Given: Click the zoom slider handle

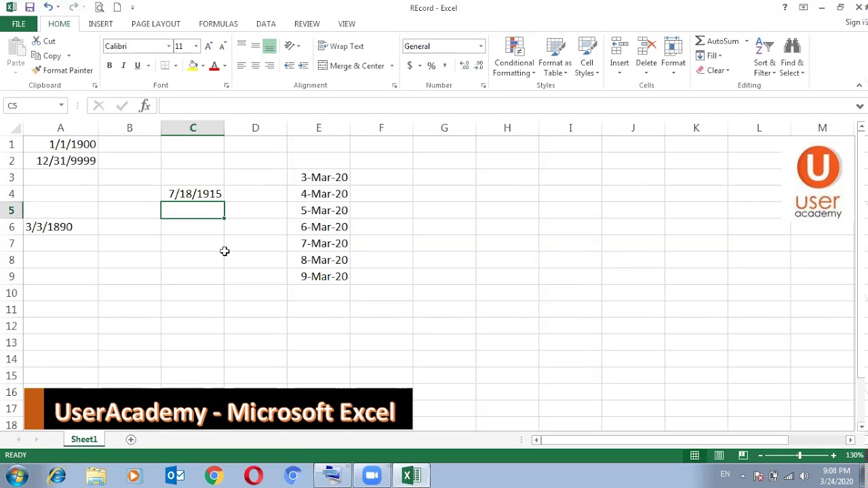Looking at the screenshot, I should click(x=799, y=455).
